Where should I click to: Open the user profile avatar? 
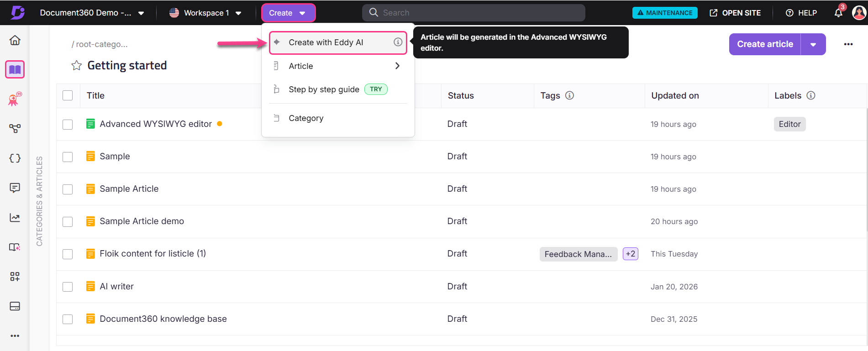pos(859,13)
